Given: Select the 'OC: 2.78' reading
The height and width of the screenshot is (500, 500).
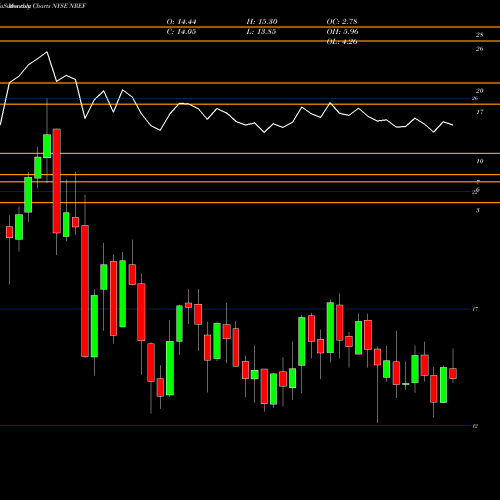Looking at the screenshot, I should tap(342, 22).
